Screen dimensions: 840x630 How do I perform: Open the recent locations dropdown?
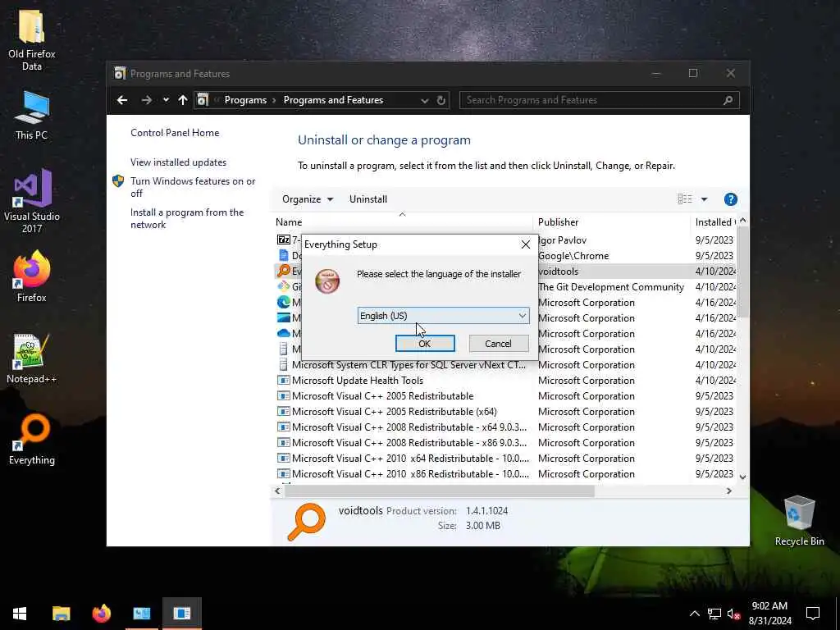(x=166, y=100)
